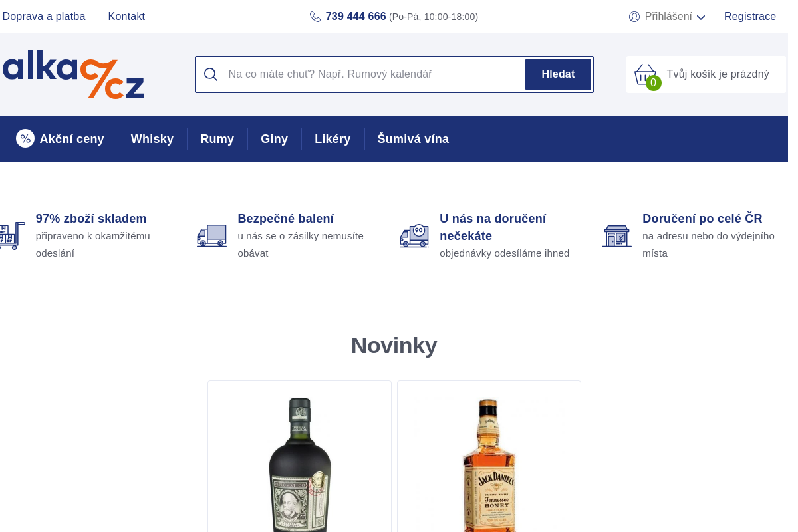Click the phone number 739 444 666
The width and height of the screenshot is (798, 532).
coord(356,17)
